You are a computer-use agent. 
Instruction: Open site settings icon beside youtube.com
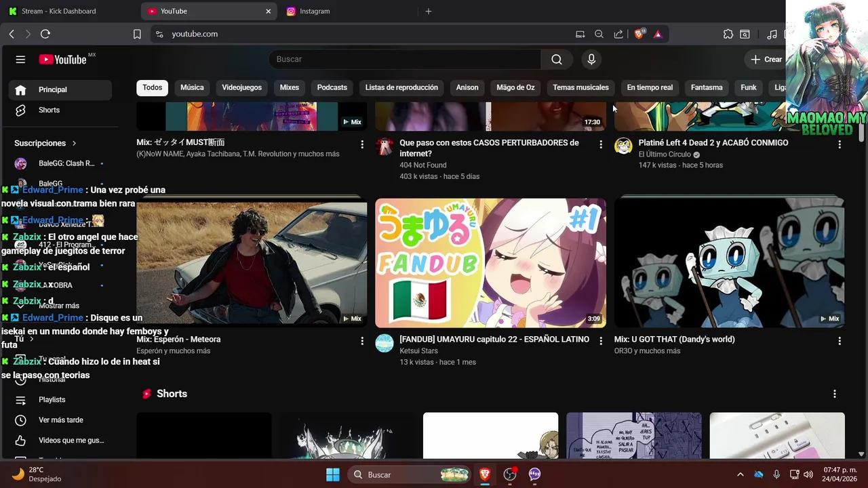pos(159,34)
